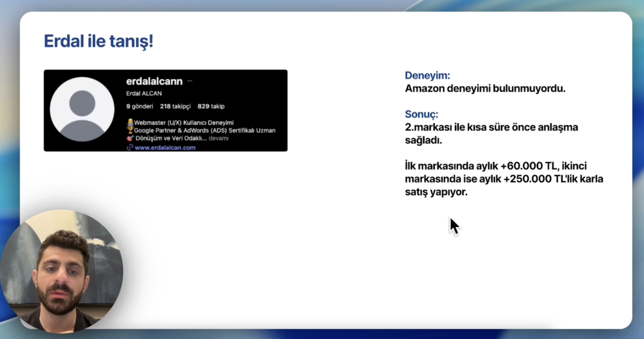Click the 'Amazon deneyimi bulunmuyordu.' text
The image size is (644, 339).
(x=485, y=89)
